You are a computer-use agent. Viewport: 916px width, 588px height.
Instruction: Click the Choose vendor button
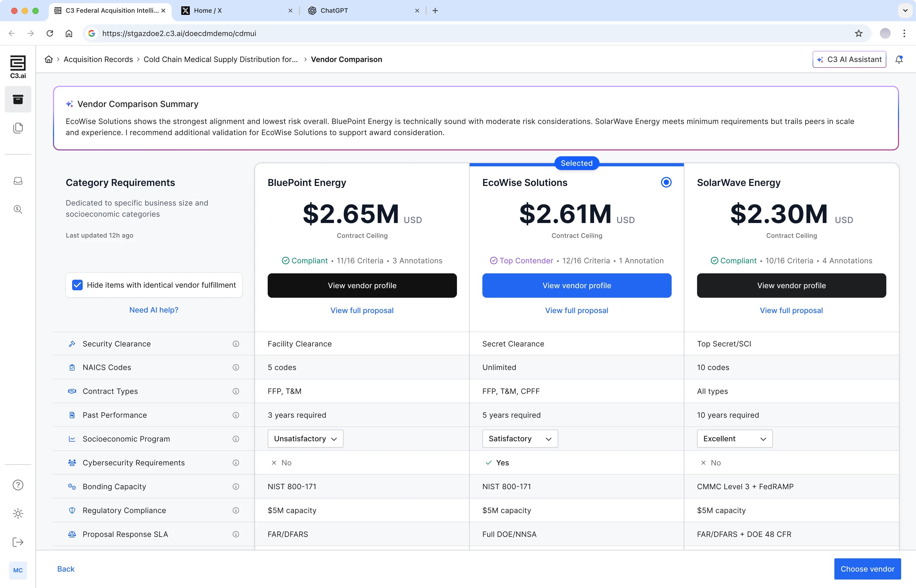[867, 569]
